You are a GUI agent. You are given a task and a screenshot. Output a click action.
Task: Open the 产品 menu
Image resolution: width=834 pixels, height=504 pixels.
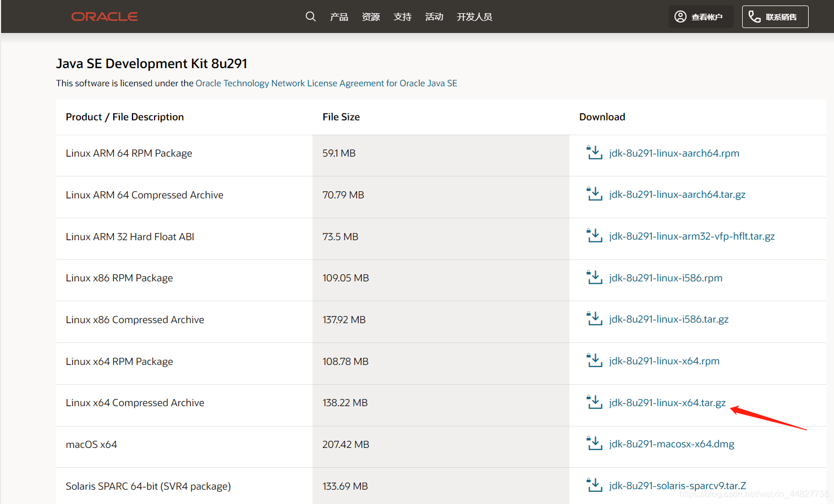click(339, 17)
